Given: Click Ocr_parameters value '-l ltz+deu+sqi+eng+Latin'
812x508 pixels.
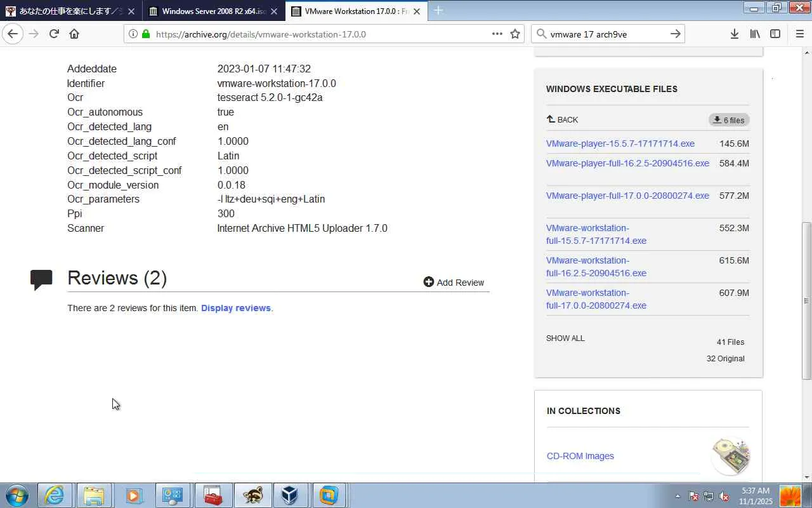Looking at the screenshot, I should point(271,199).
